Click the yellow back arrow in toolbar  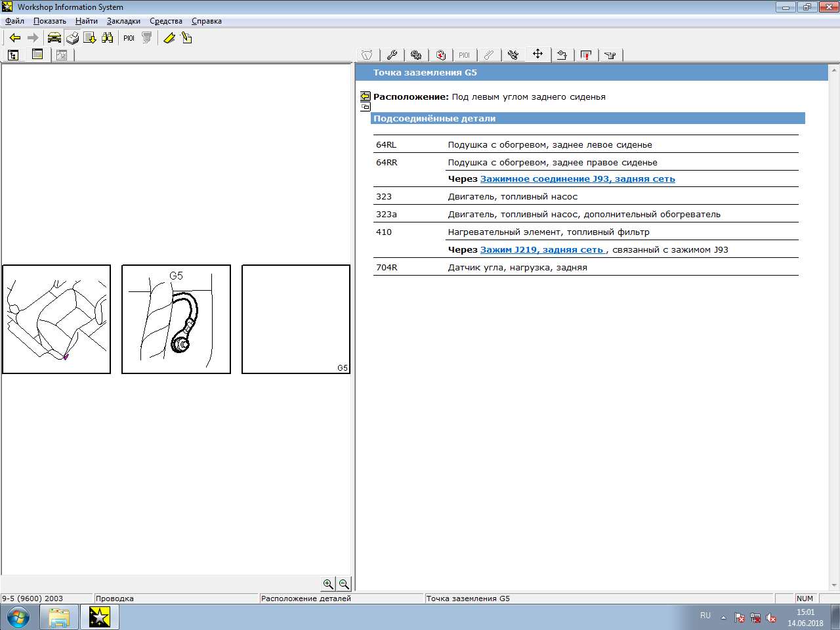click(x=14, y=38)
